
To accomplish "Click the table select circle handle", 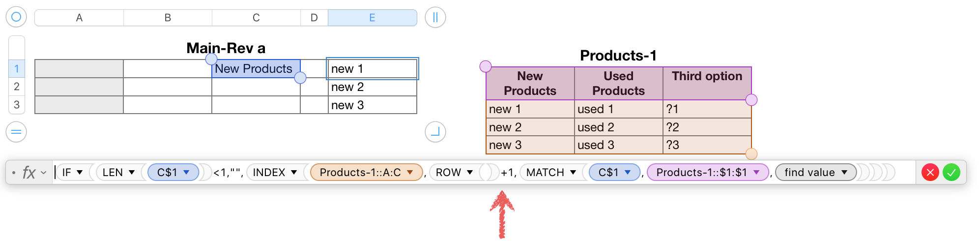I will tap(16, 17).
